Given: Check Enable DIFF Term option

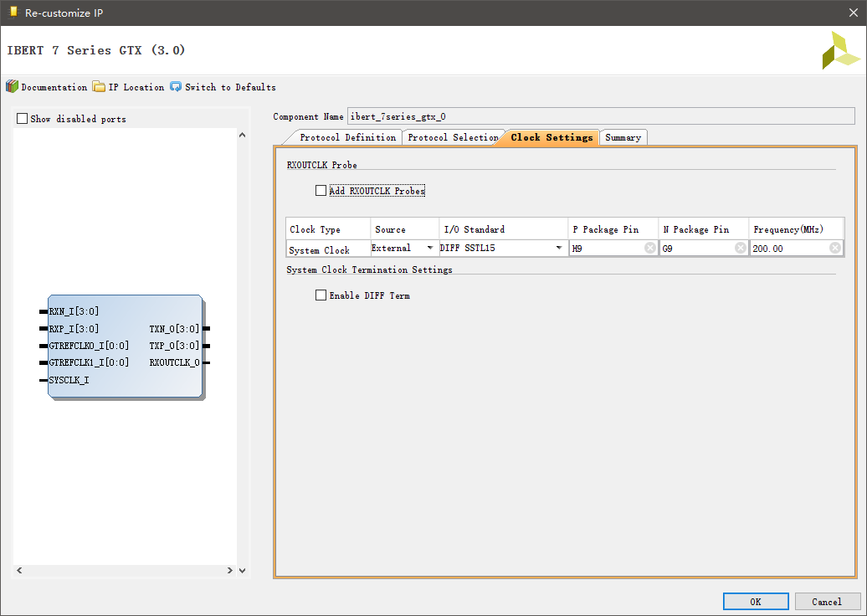Looking at the screenshot, I should (321, 295).
